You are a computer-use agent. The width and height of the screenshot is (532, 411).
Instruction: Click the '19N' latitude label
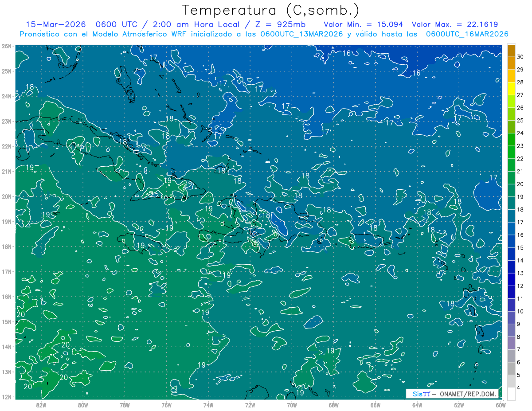click(x=7, y=221)
